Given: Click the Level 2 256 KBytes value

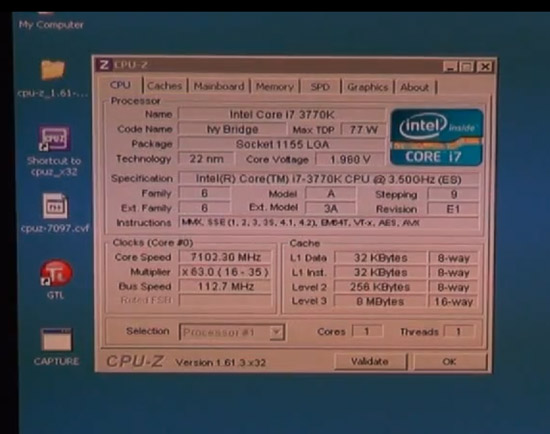Looking at the screenshot, I should (381, 287).
